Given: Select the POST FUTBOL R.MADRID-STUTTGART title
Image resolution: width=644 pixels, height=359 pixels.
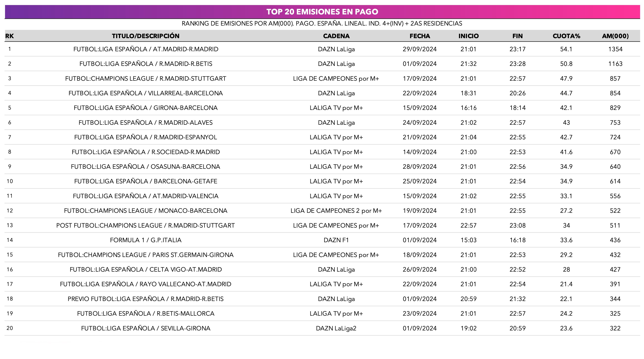Looking at the screenshot, I should [x=145, y=225].
